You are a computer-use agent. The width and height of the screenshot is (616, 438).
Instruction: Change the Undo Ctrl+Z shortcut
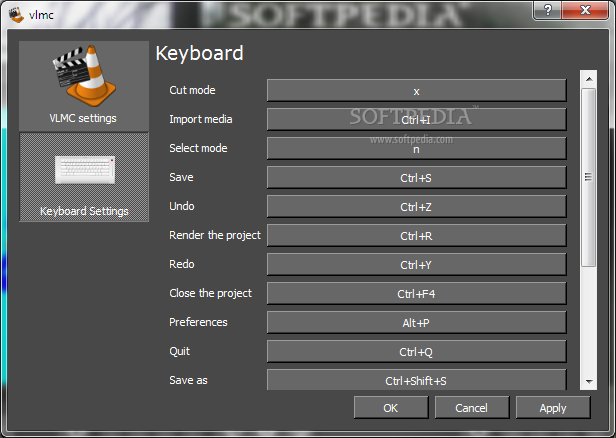point(416,207)
